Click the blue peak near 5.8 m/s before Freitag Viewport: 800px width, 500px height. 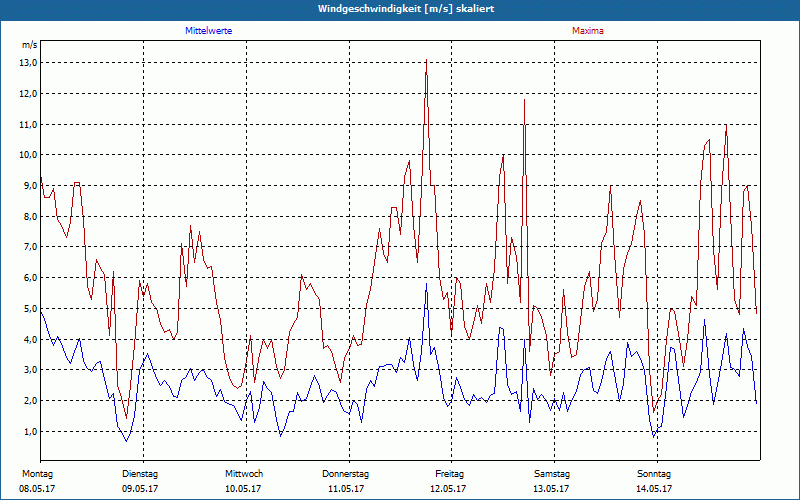coord(427,285)
